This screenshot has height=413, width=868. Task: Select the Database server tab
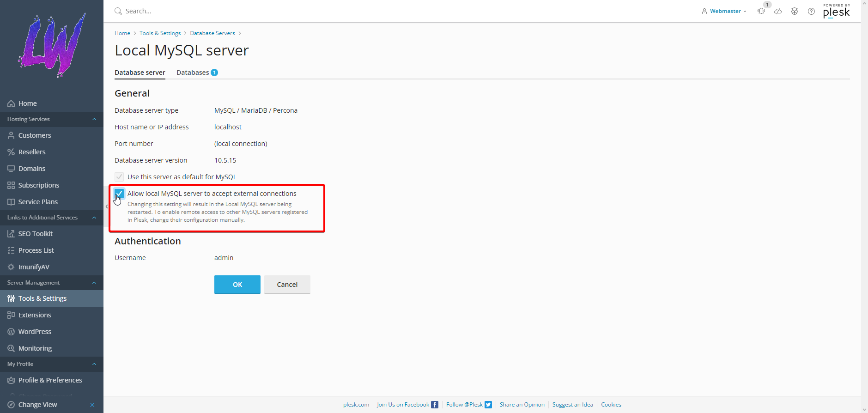pos(140,73)
